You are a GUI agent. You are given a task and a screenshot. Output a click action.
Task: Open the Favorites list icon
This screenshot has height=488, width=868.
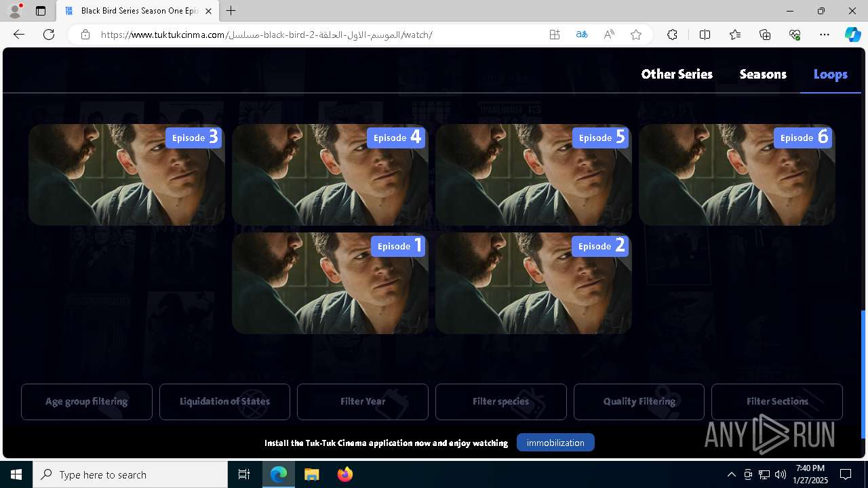click(x=735, y=35)
